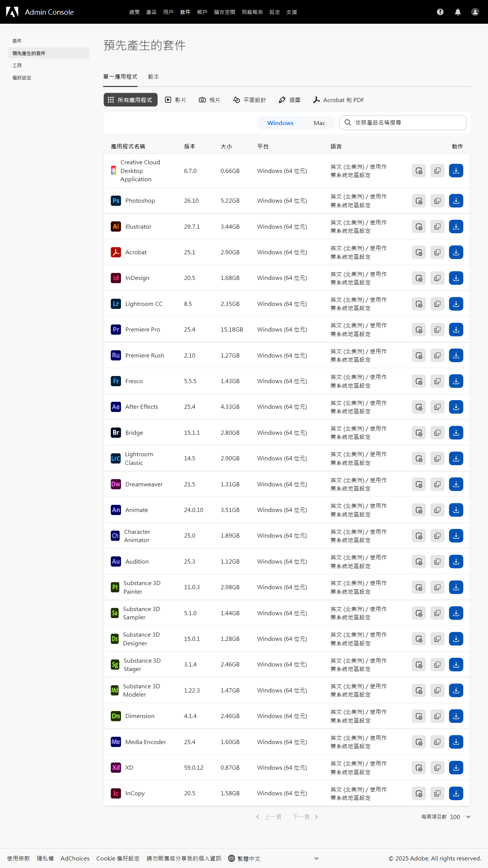Download the Photoshop package
The width and height of the screenshot is (488, 868).
click(x=456, y=201)
